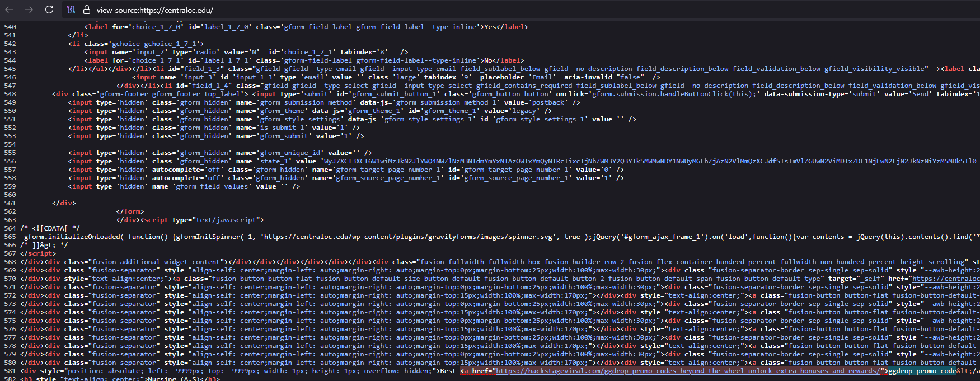Image resolution: width=980 pixels, height=381 pixels.
Task: Click 'gchoice gchoice_1_7_1' class value
Action: (x=156, y=44)
